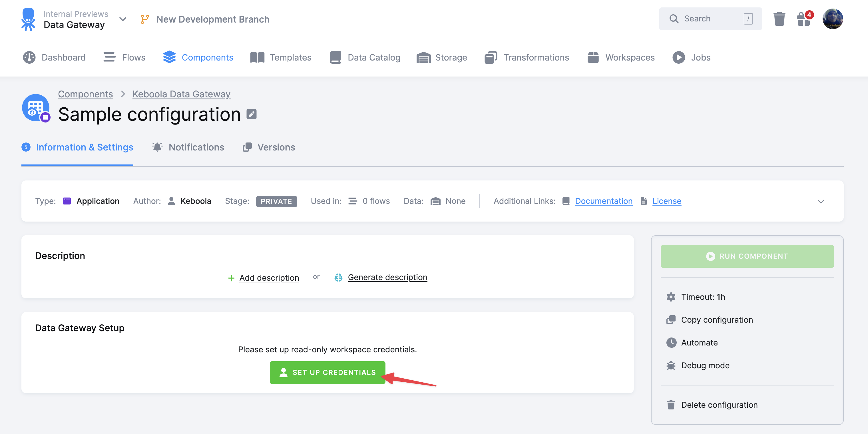Image resolution: width=868 pixels, height=434 pixels.
Task: Open the Documentation link
Action: click(604, 201)
